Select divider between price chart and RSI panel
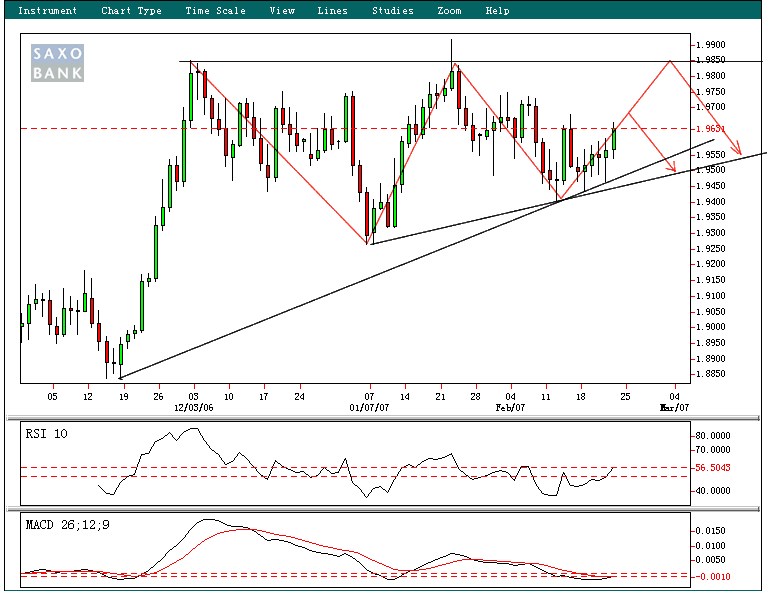Image resolution: width=767 pixels, height=591 pixels. [x=383, y=418]
